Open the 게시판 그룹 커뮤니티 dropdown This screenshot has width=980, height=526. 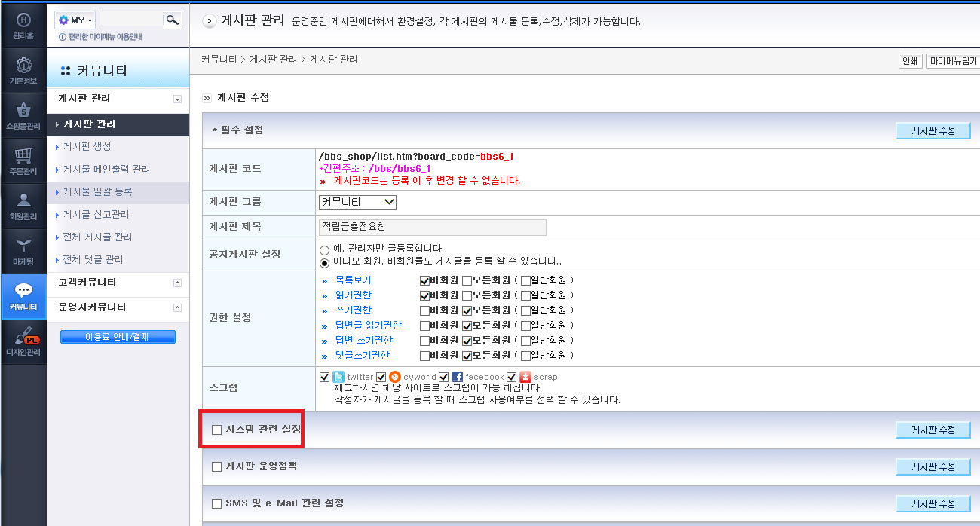(x=357, y=202)
